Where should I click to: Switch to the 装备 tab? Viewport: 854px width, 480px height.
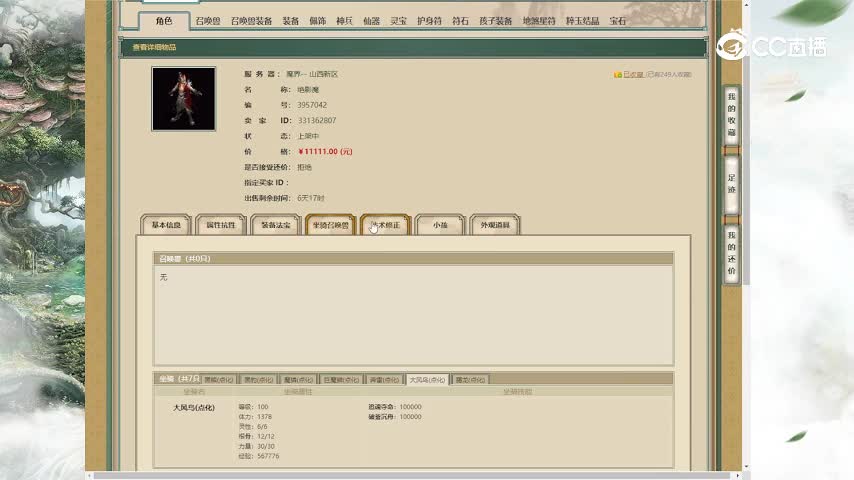pos(290,21)
